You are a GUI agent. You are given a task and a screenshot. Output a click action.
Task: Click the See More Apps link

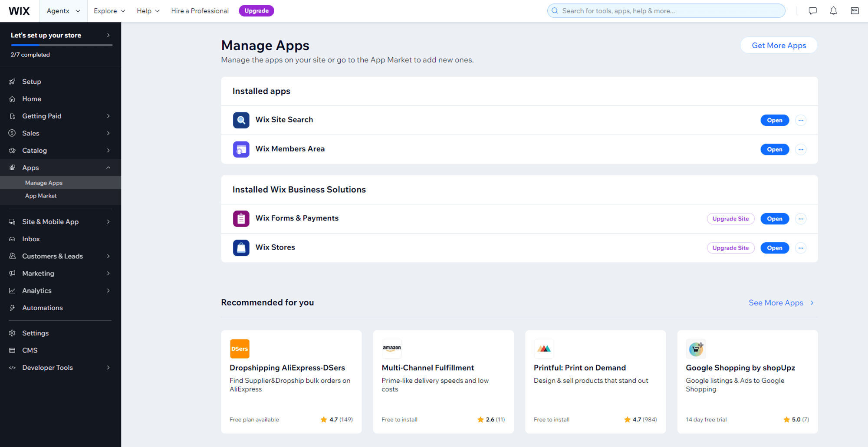781,303
